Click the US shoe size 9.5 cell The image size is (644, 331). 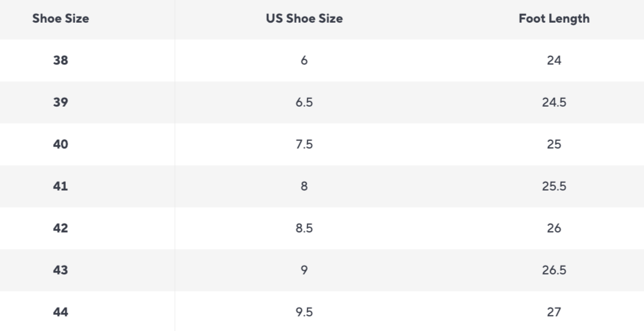pyautogui.click(x=304, y=312)
